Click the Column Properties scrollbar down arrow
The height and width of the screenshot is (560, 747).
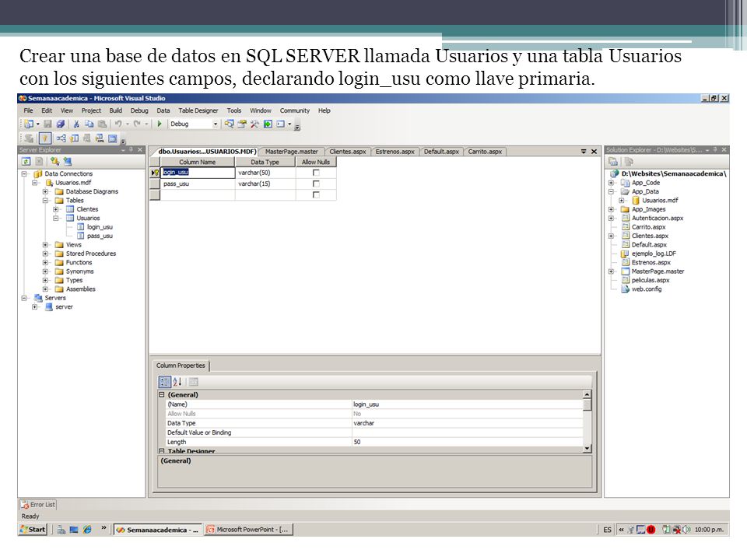(x=587, y=448)
